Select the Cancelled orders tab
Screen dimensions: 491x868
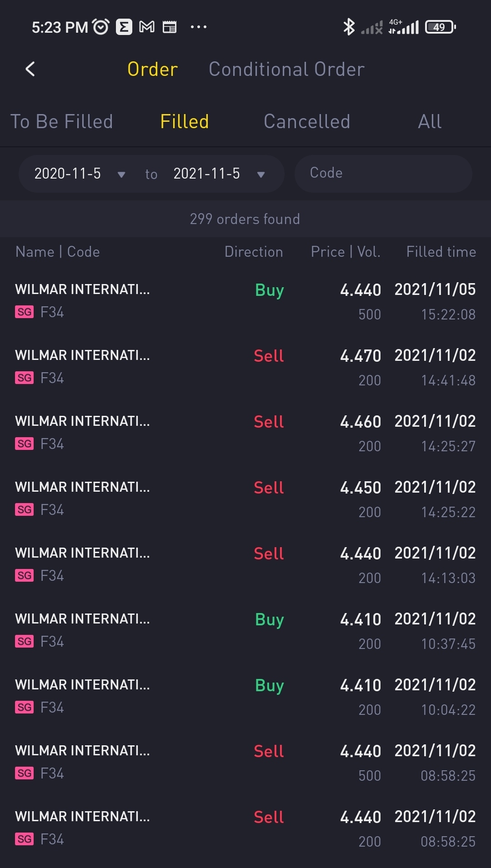pos(307,121)
